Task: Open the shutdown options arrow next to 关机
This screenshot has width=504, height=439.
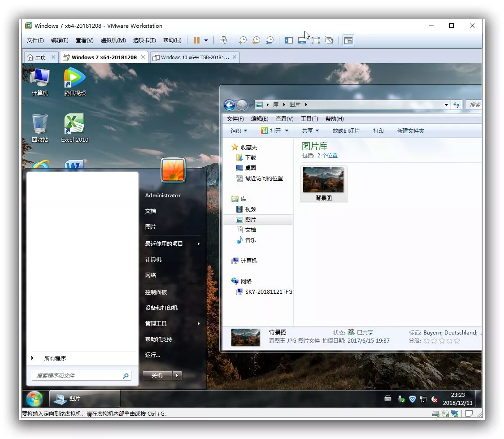Action: [177, 376]
